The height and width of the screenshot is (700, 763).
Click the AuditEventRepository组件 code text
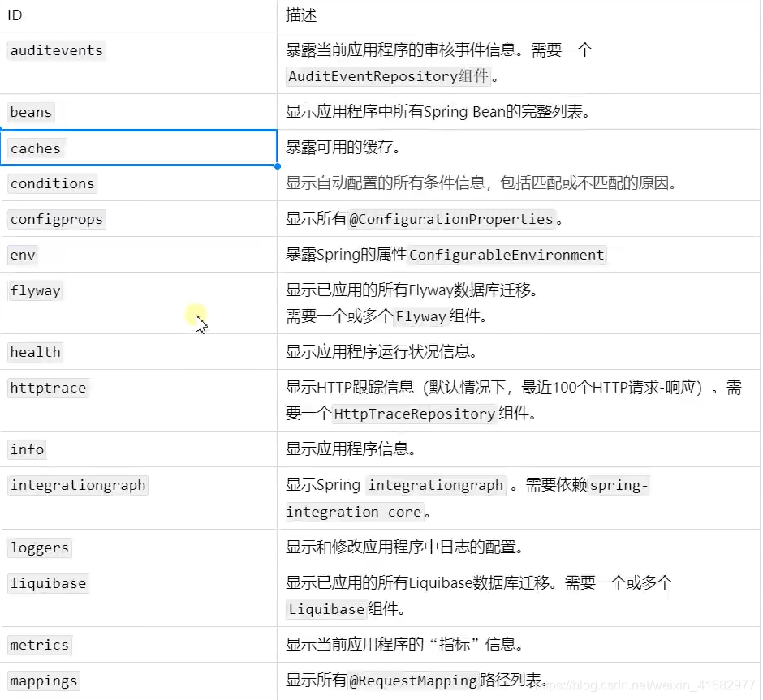388,76
